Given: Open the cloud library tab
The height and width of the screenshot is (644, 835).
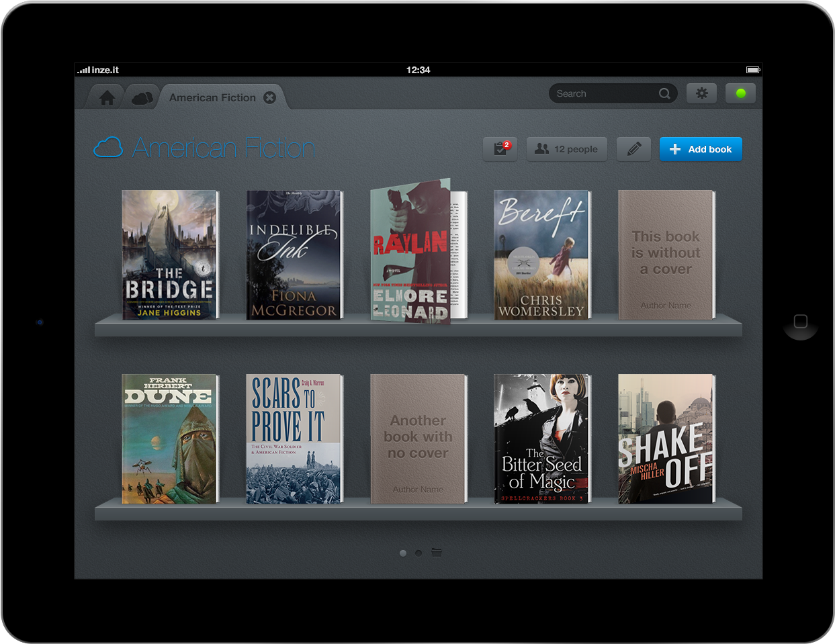Looking at the screenshot, I should pos(142,98).
